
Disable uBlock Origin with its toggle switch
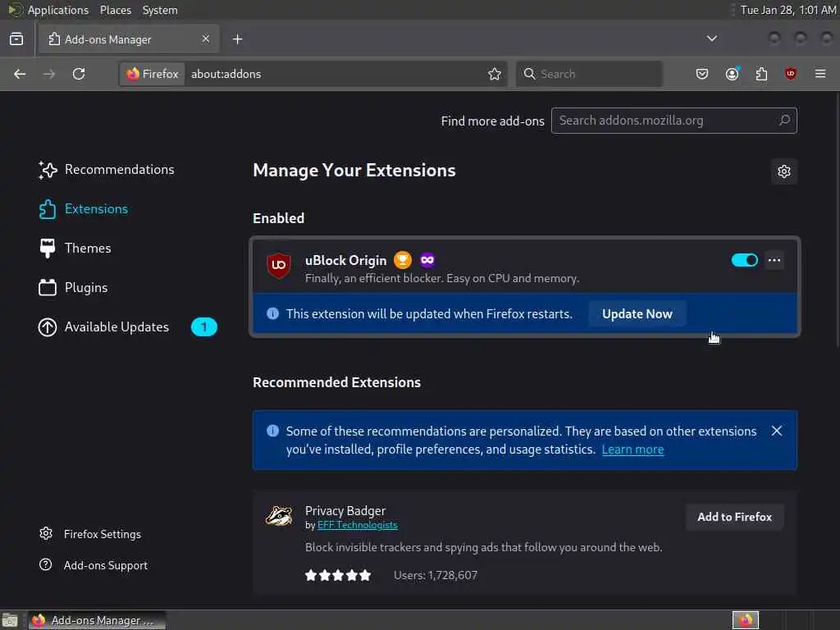point(745,260)
